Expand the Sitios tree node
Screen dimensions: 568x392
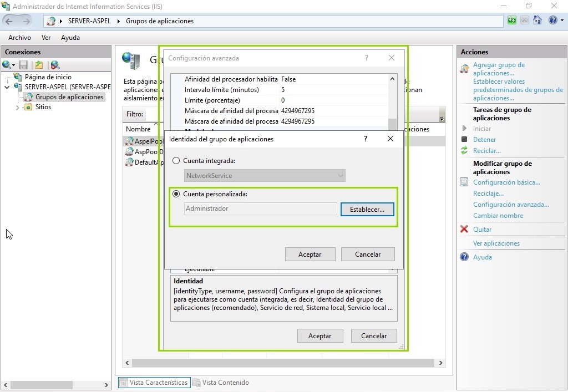(17, 108)
